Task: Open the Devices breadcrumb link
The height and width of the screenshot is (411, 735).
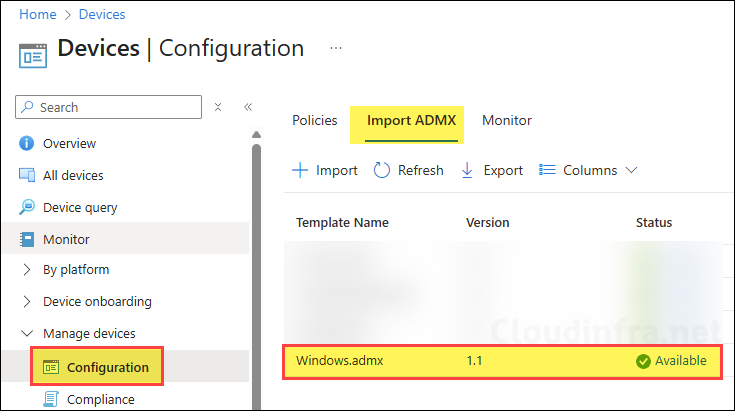Action: (101, 15)
